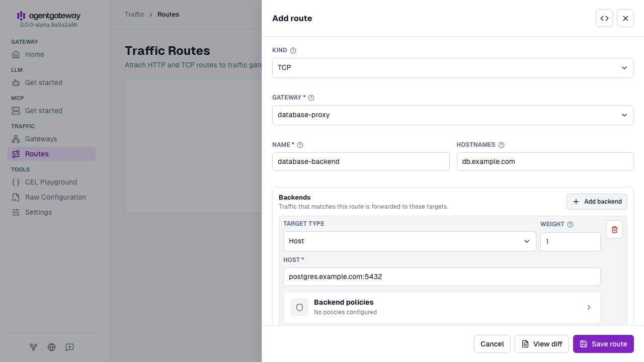Click the Gateway help icon
The height and width of the screenshot is (362, 644).
pyautogui.click(x=311, y=98)
